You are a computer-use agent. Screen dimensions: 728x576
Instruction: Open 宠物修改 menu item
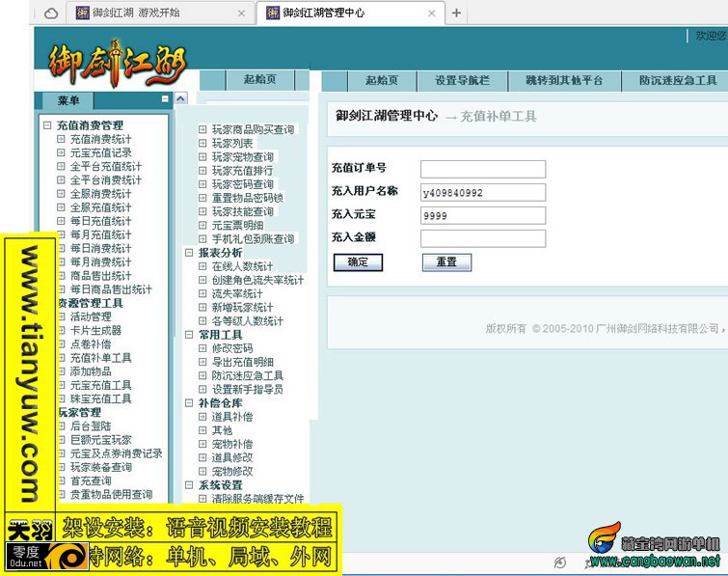(x=232, y=472)
